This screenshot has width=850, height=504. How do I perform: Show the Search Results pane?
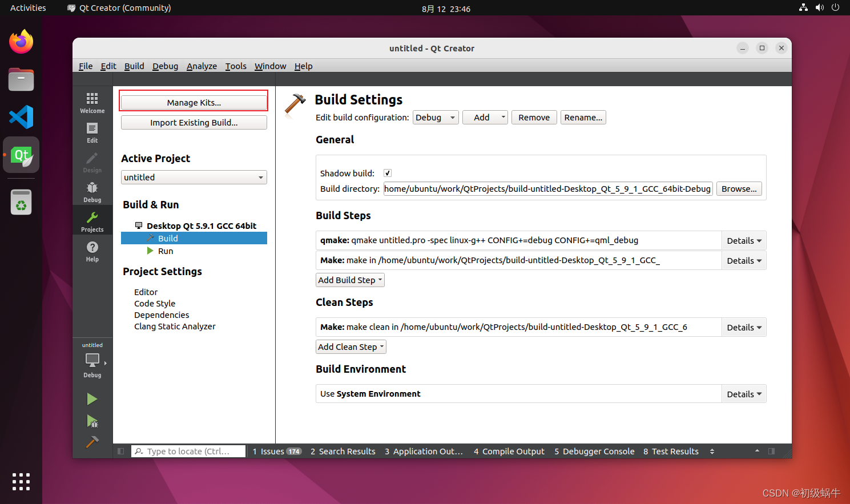(x=343, y=451)
